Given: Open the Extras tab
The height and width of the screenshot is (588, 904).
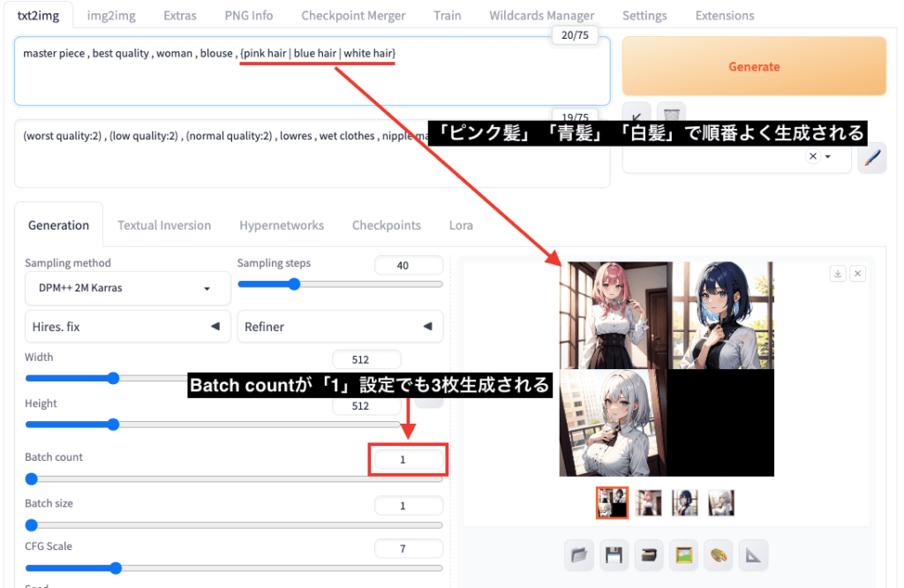Looking at the screenshot, I should tap(180, 16).
